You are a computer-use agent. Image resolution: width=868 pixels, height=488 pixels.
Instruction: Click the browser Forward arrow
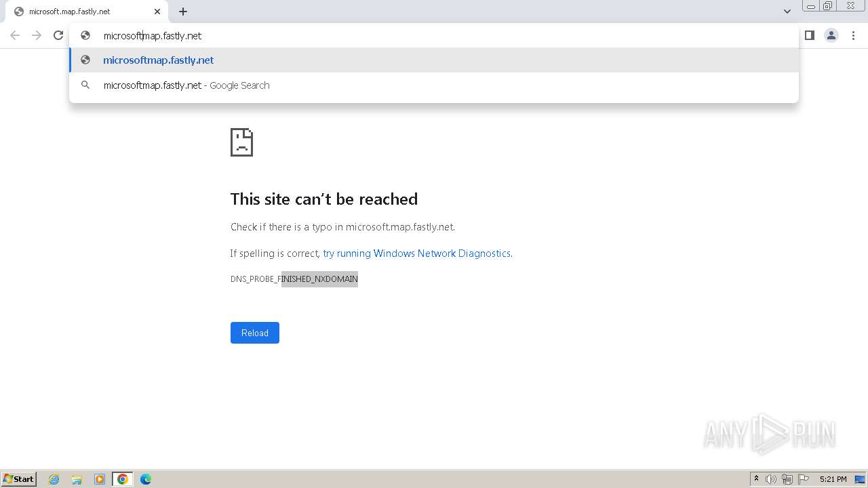click(37, 35)
